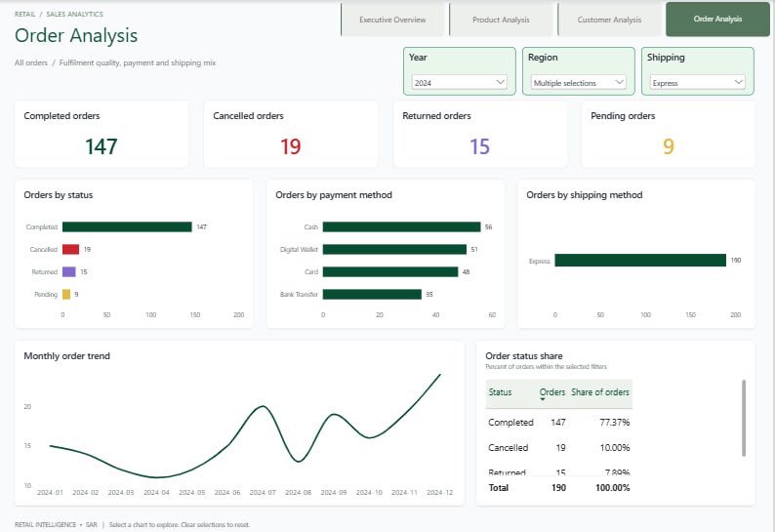Click the Bank Transfer axis label
The height and width of the screenshot is (532, 775).
tap(299, 294)
